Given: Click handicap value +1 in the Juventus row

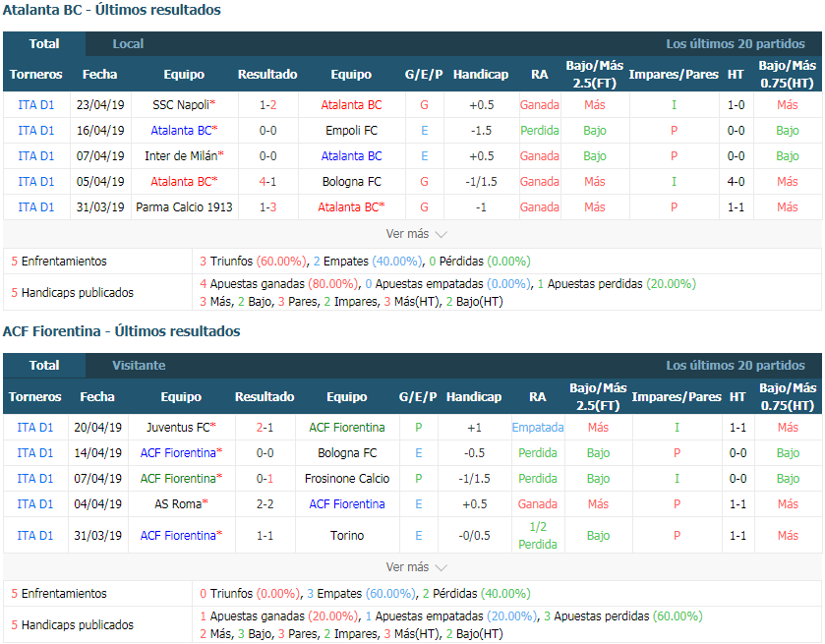Looking at the screenshot, I should click(475, 428).
